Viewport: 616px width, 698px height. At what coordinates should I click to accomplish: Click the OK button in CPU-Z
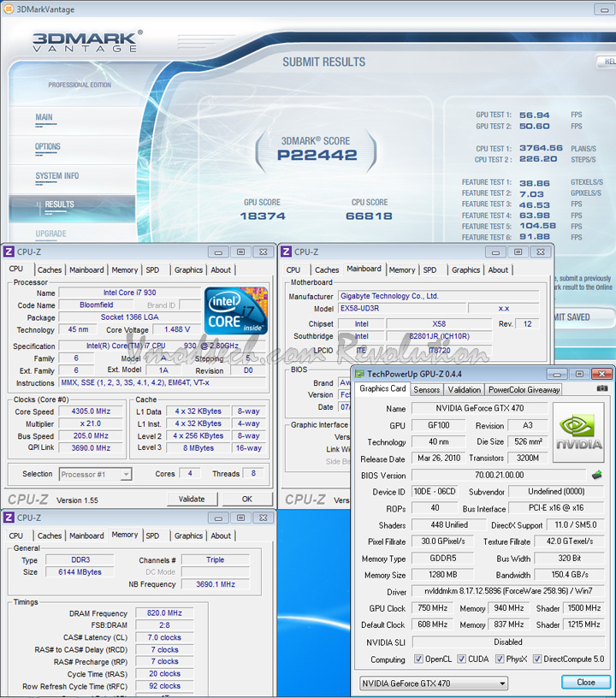247,499
